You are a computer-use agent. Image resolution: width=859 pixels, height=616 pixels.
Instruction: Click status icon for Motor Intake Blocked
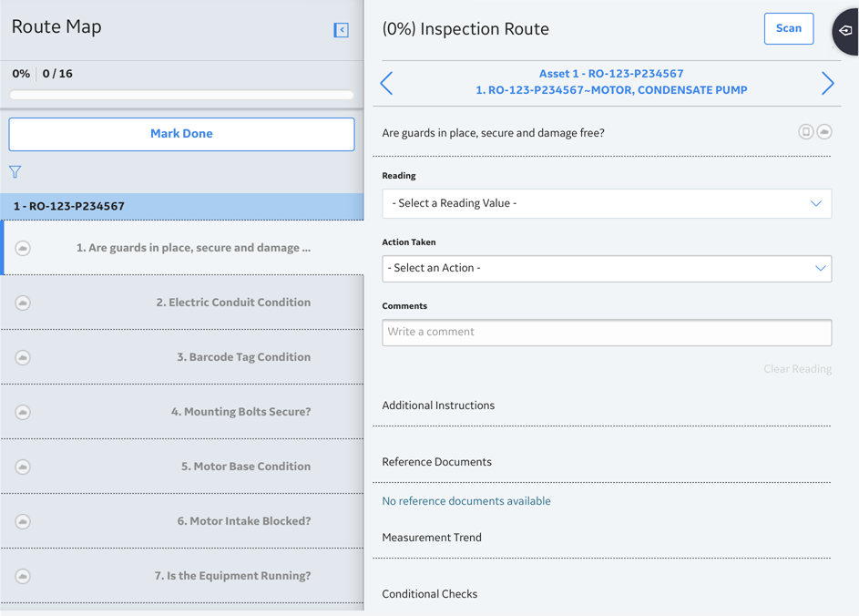point(23,521)
